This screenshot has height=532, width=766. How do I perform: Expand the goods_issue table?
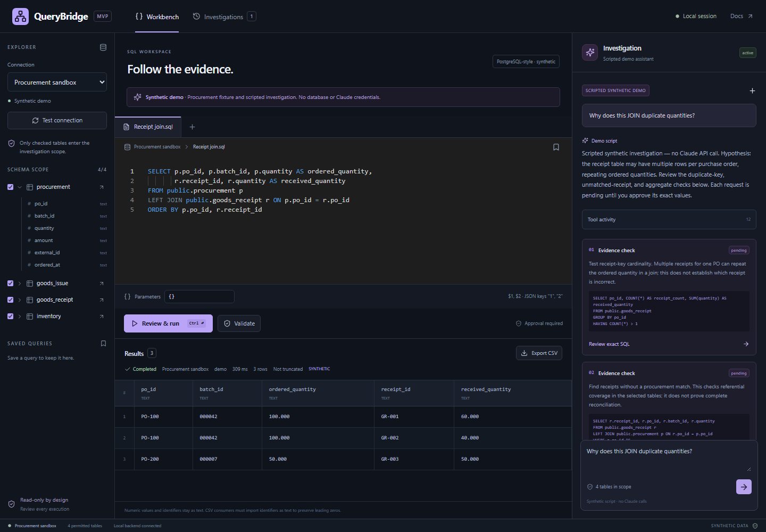click(x=20, y=284)
